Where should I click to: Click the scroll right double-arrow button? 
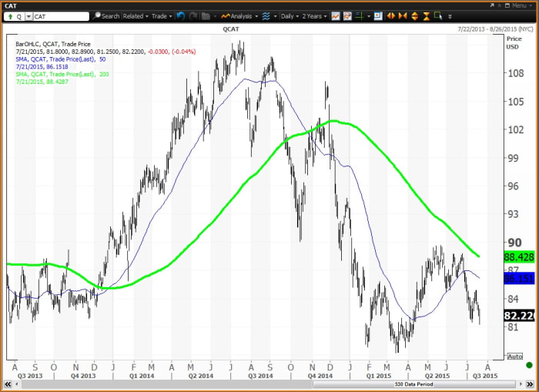point(533,384)
